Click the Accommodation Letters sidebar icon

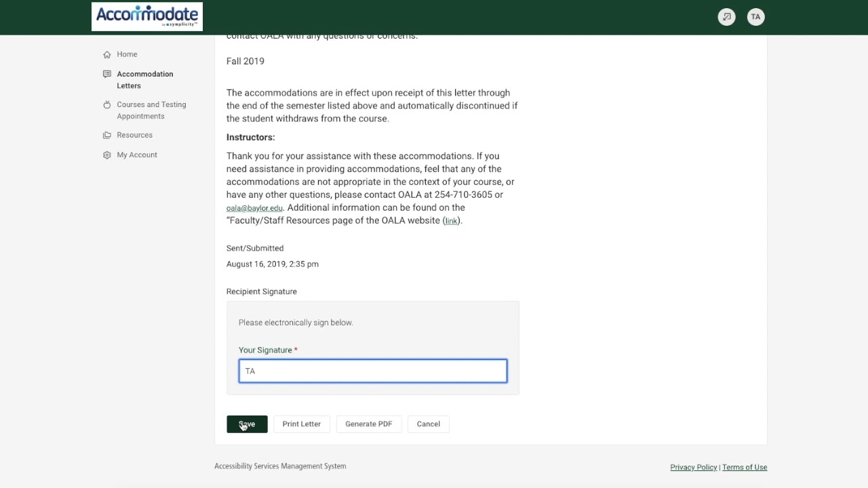(x=107, y=74)
